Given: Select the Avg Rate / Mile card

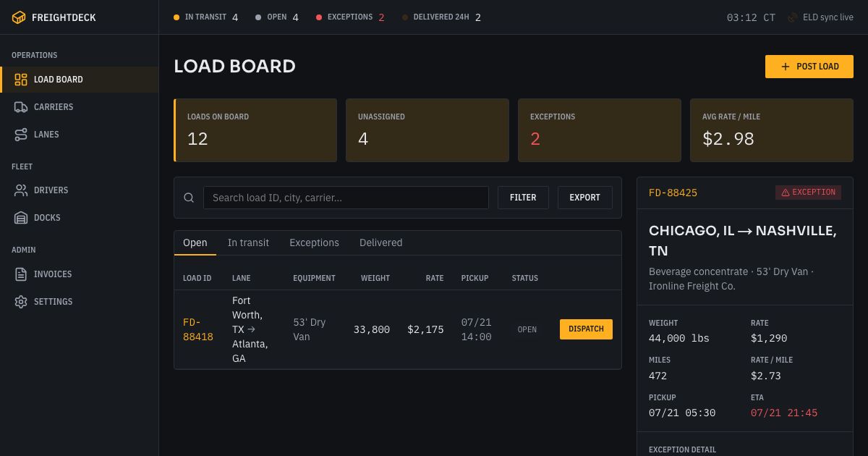Looking at the screenshot, I should point(772,130).
